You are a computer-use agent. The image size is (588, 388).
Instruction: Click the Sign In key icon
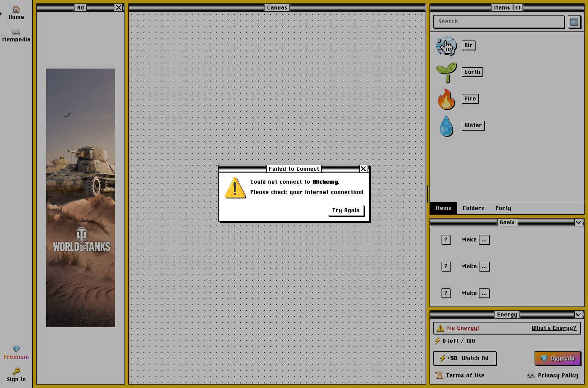coord(16,371)
